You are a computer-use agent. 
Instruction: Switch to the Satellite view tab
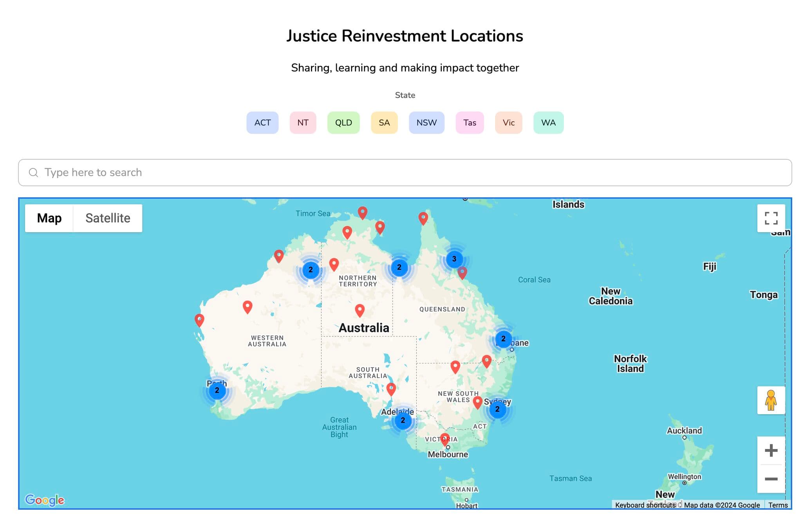(108, 218)
